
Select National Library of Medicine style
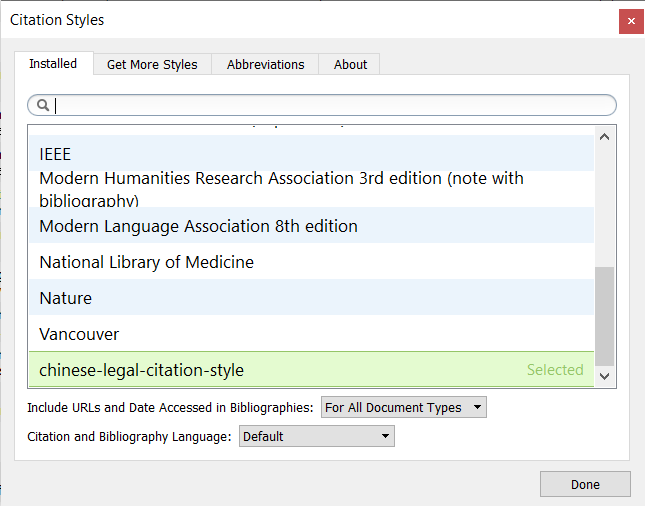pyautogui.click(x=311, y=261)
